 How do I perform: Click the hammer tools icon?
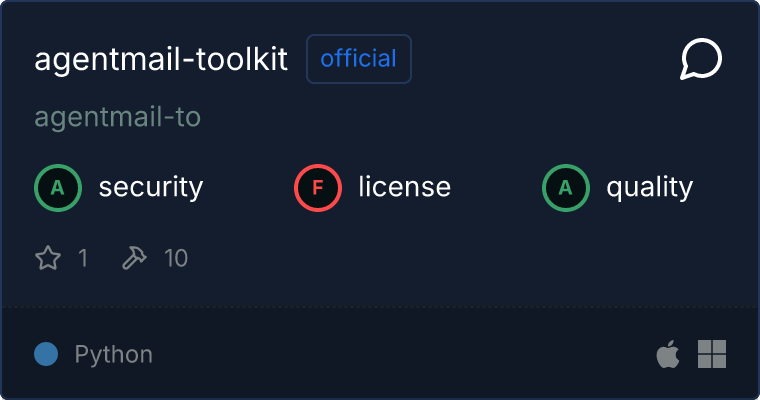pos(134,259)
